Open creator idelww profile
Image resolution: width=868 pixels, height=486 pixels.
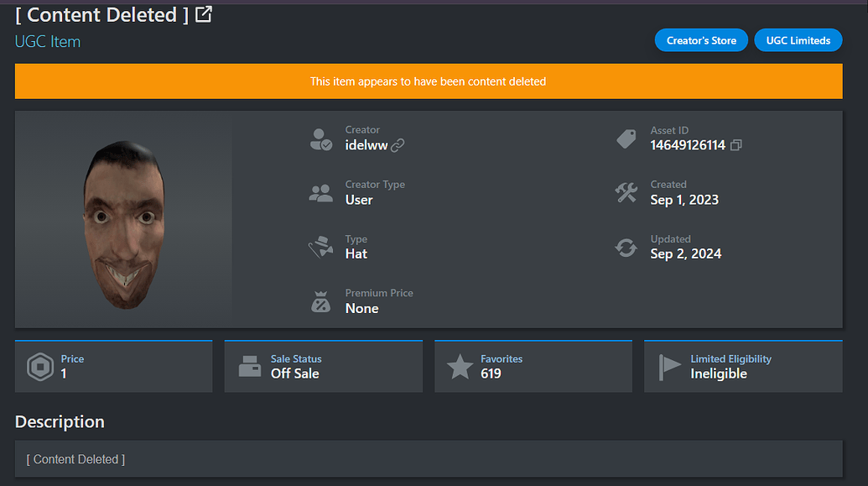(366, 145)
